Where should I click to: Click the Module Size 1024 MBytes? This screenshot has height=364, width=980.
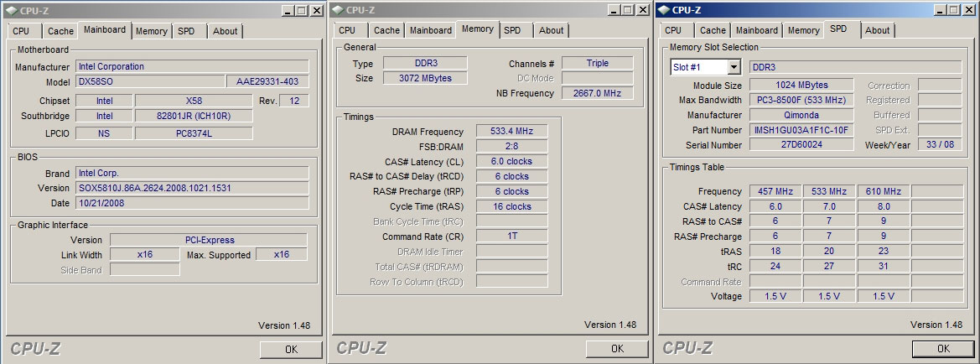(802, 85)
